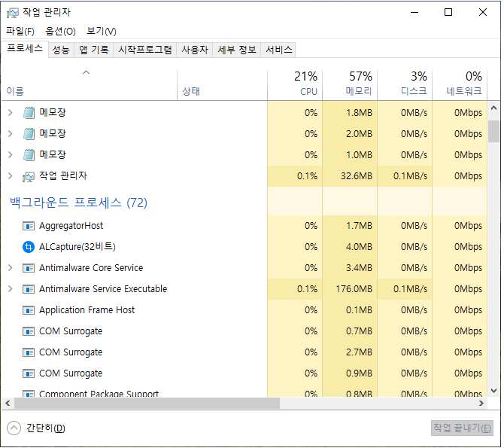Open the 옵션(O) menu
Image resolution: width=504 pixels, height=448 pixels.
60,31
